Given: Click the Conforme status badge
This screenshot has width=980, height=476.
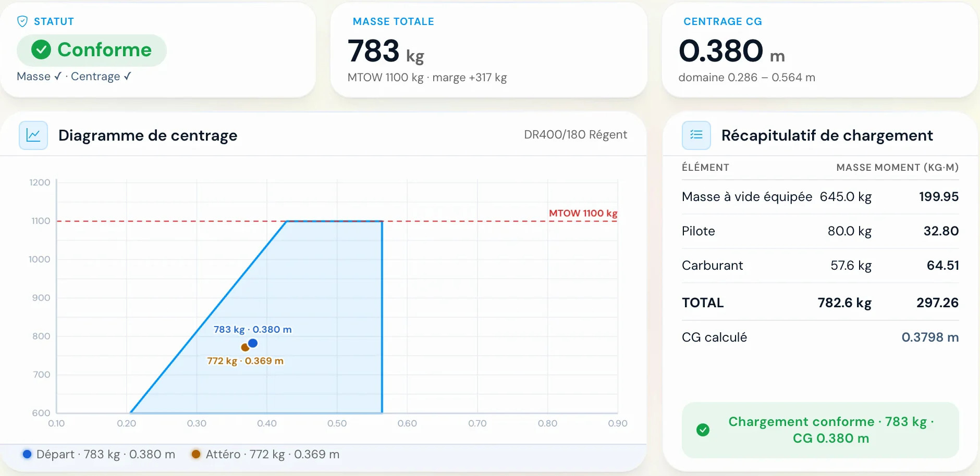Looking at the screenshot, I should click(x=92, y=50).
